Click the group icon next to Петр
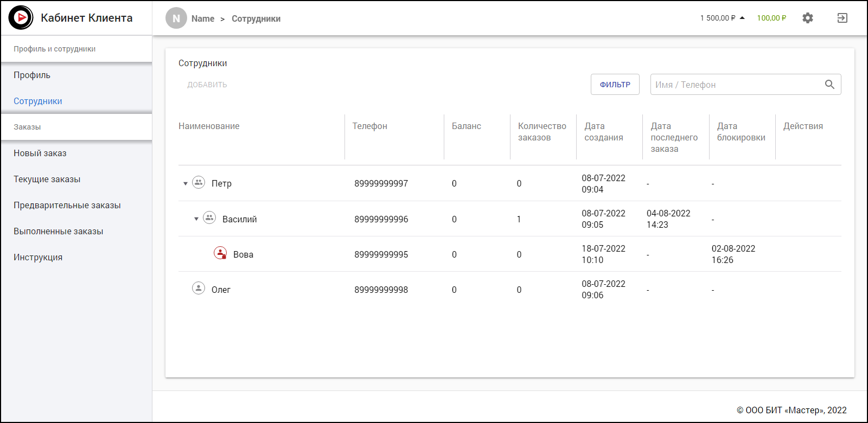868x423 pixels. 199,183
